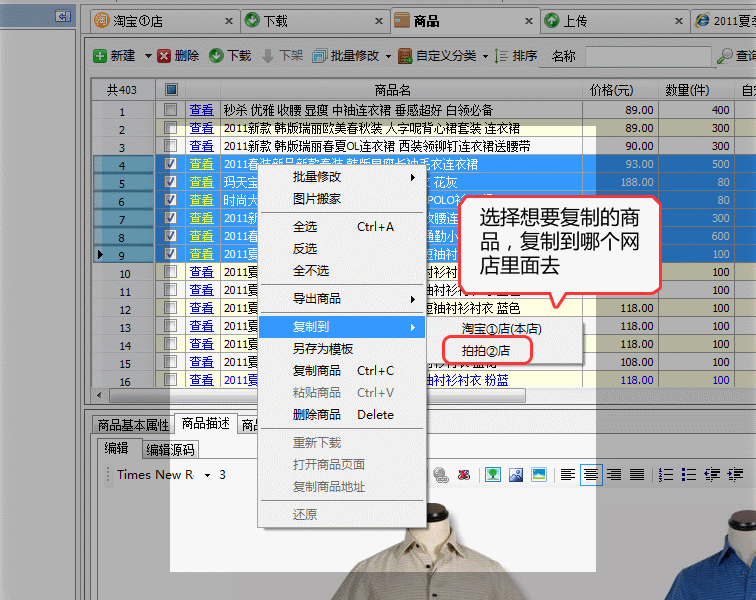
Task: Click the bulleted list icon
Action: (x=689, y=475)
